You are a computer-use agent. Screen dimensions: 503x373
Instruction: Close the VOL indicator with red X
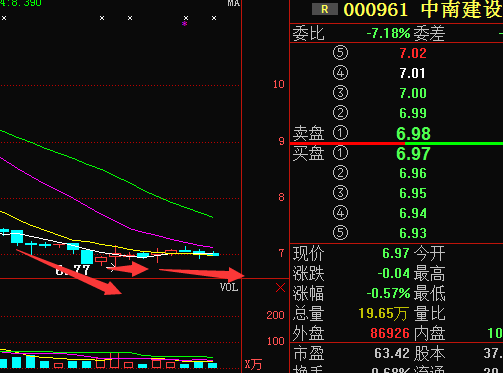280,288
